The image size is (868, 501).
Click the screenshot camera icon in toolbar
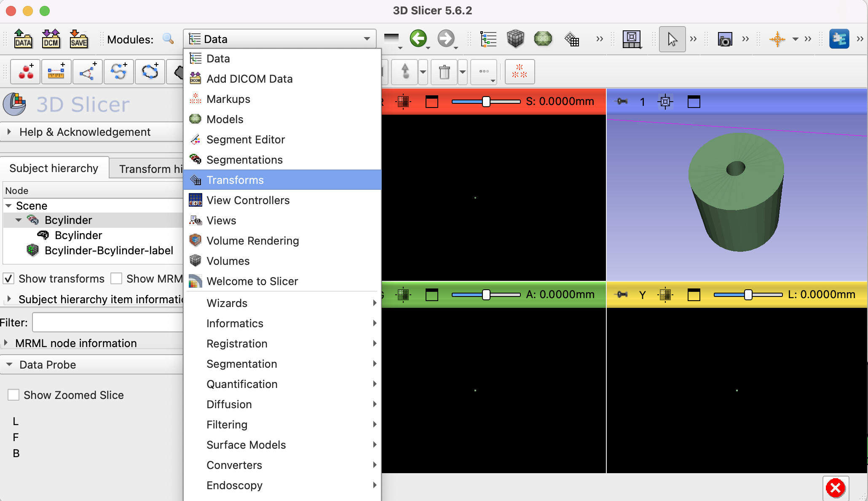(x=725, y=40)
